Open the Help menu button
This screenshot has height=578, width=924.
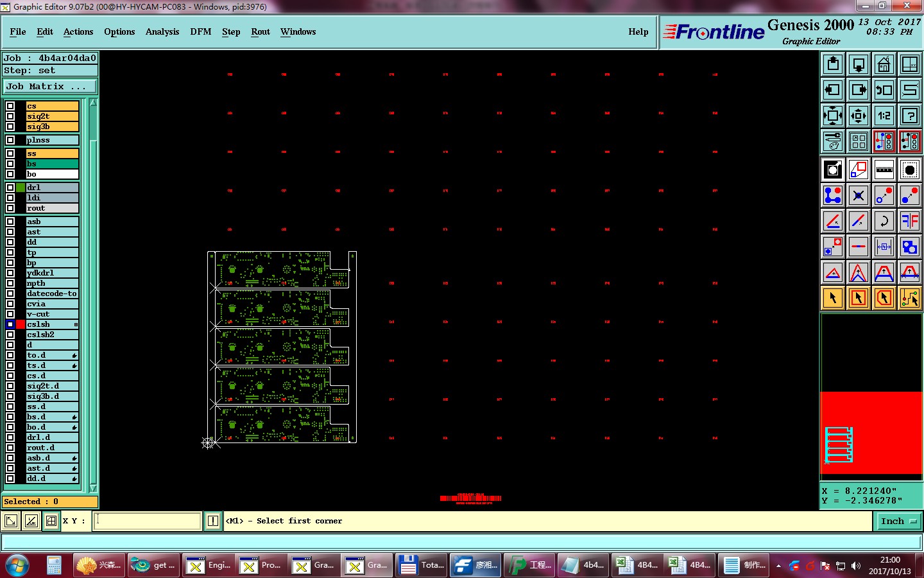(x=638, y=31)
